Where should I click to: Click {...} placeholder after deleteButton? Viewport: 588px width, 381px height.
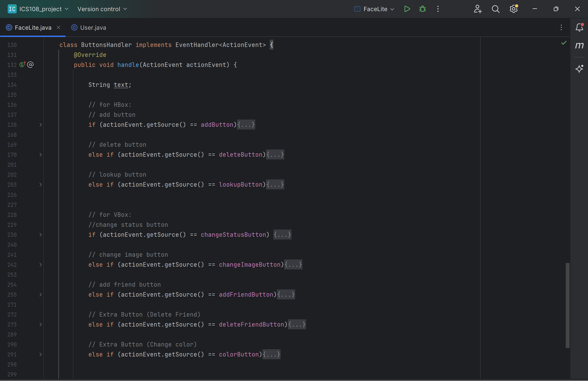275,155
